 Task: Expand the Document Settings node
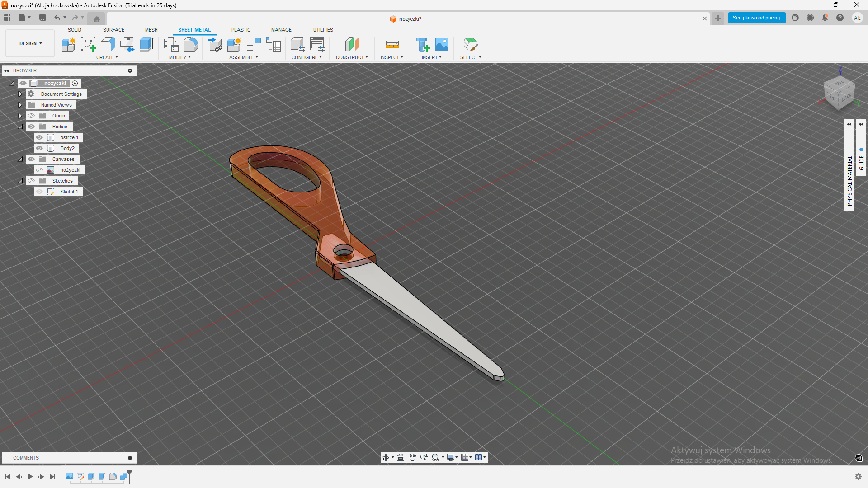coord(20,94)
